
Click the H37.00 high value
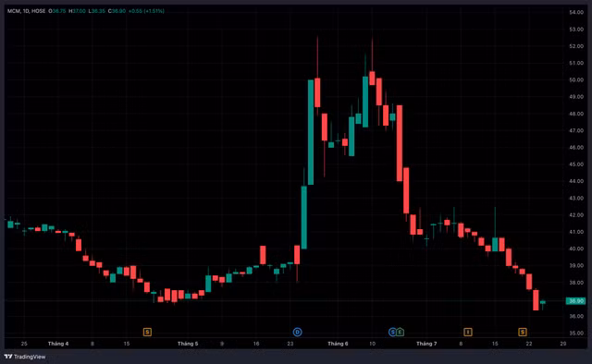pyautogui.click(x=78, y=11)
